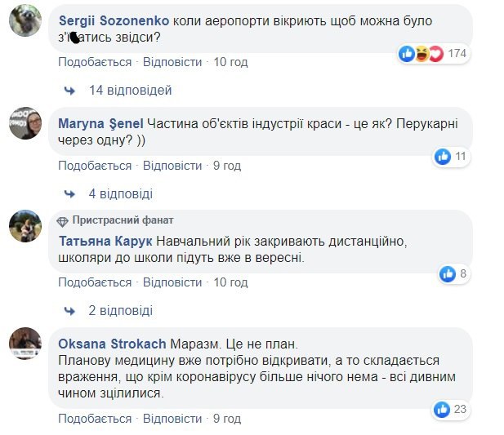Like Oksana Strokach's comment via Подобається
Viewport: 504px width, 435px height.
click(95, 419)
